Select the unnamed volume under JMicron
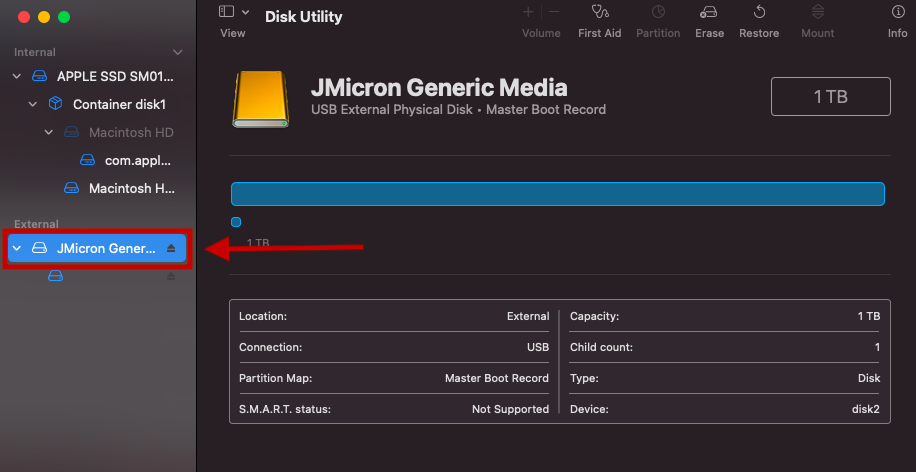The image size is (916, 472). point(55,276)
